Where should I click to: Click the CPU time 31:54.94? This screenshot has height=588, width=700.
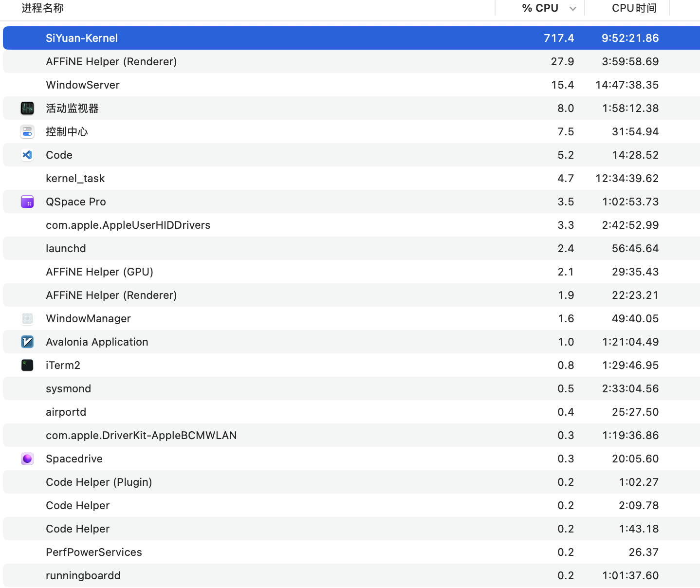tap(635, 131)
